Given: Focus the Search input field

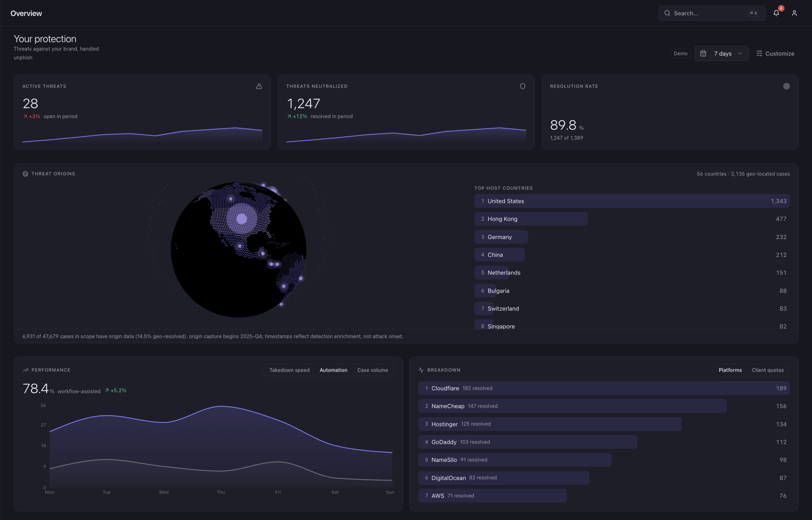Looking at the screenshot, I should point(711,13).
